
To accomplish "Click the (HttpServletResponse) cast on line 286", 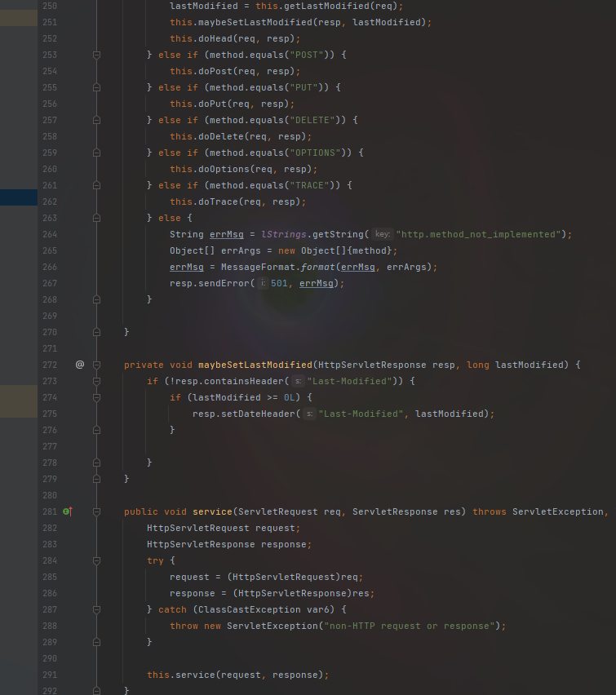I will (x=292, y=593).
